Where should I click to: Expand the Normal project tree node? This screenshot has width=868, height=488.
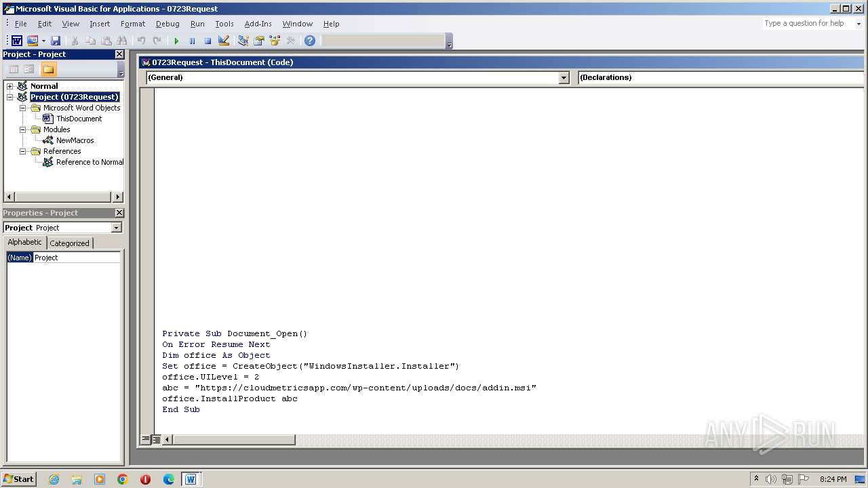point(9,86)
